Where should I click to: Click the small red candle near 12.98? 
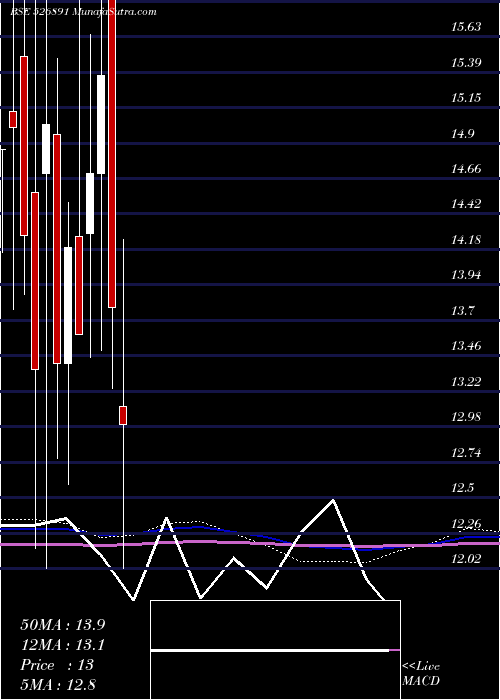pos(123,415)
